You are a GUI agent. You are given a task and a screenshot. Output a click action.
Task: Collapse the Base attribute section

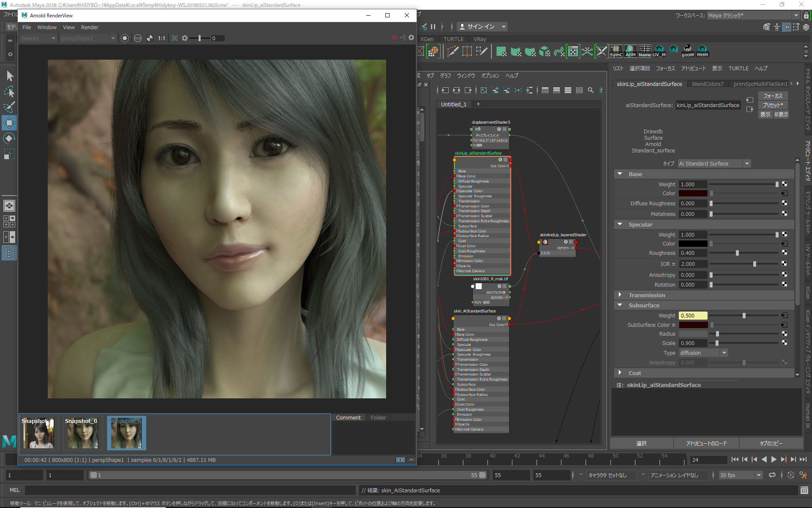[x=620, y=174]
